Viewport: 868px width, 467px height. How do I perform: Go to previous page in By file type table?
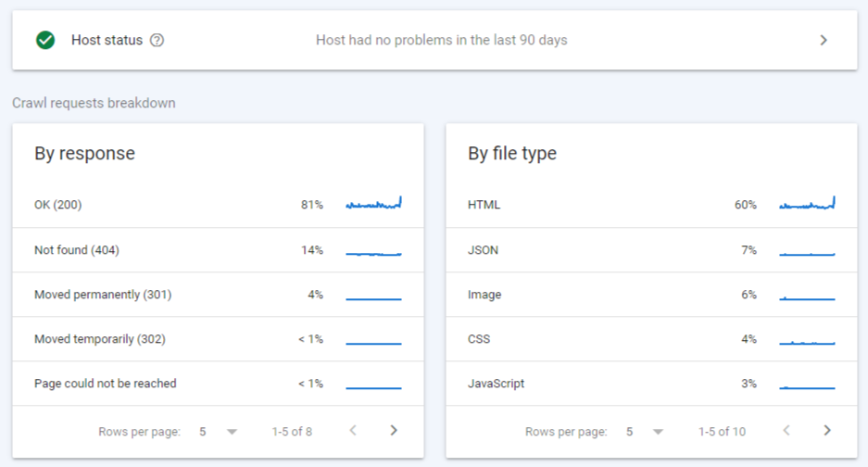tap(786, 431)
